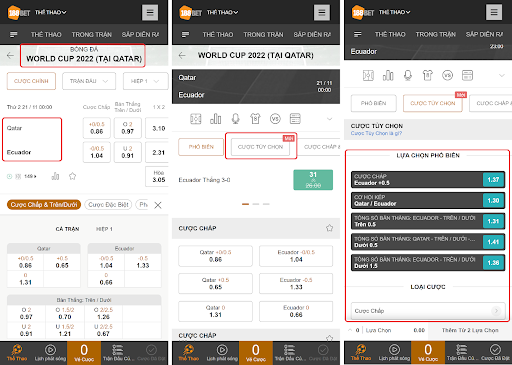
Task: Expand THỂ THAO dropdown beside logo on right screen
Action: [394, 12]
